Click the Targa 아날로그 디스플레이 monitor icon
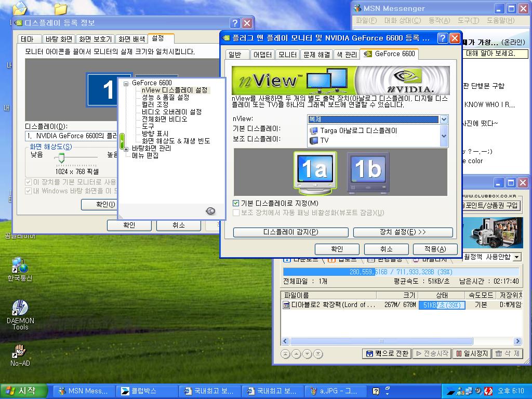 tap(313, 130)
